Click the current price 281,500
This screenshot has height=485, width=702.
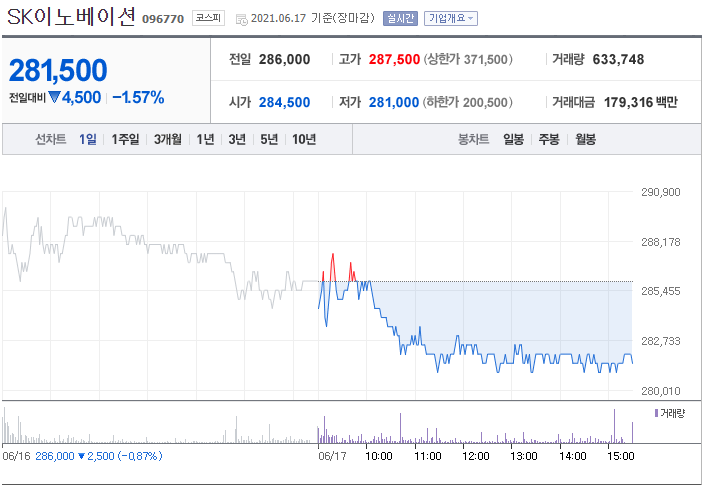[58, 70]
